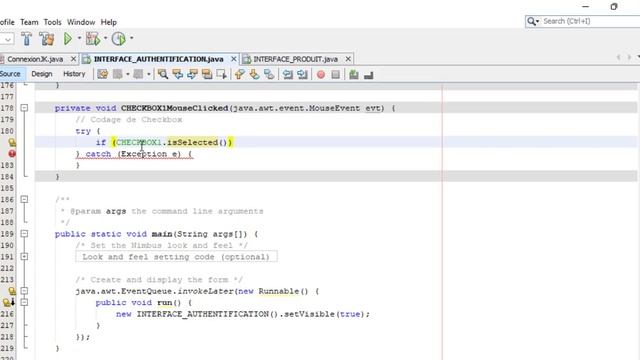
Task: Open dropdown arrow after Back icon
Action: (128, 74)
